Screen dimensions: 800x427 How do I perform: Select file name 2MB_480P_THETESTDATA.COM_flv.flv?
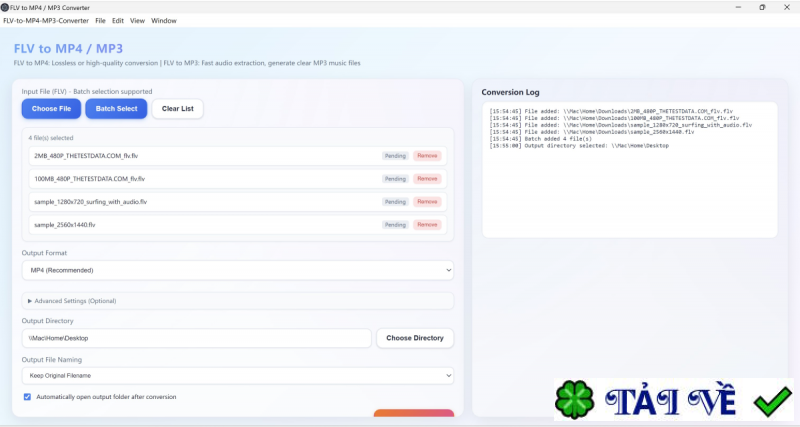(x=86, y=156)
